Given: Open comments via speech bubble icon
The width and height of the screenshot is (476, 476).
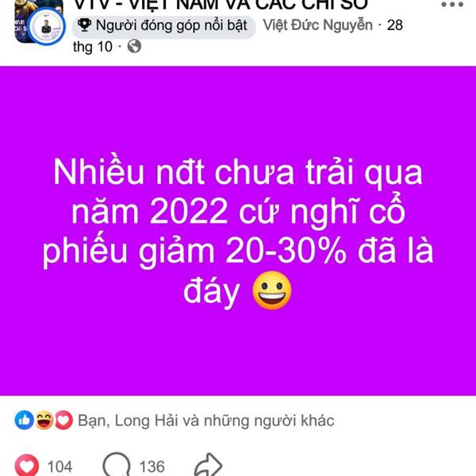Looking at the screenshot, I should [117, 465].
